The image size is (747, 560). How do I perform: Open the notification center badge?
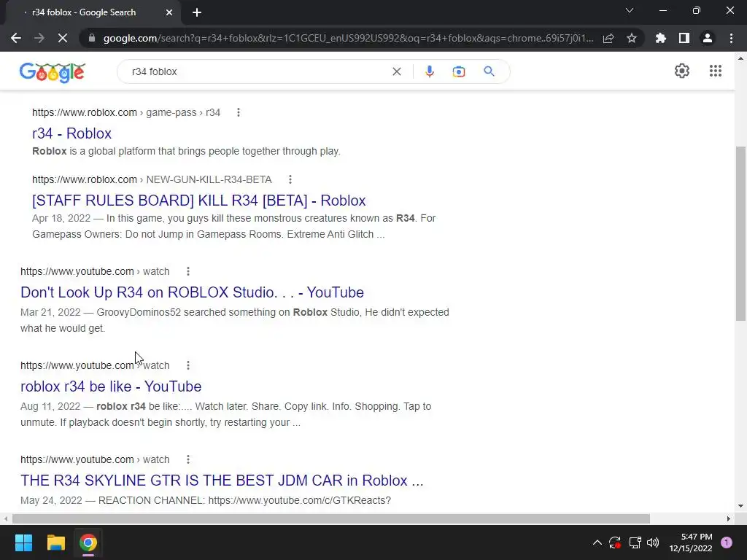(x=727, y=542)
